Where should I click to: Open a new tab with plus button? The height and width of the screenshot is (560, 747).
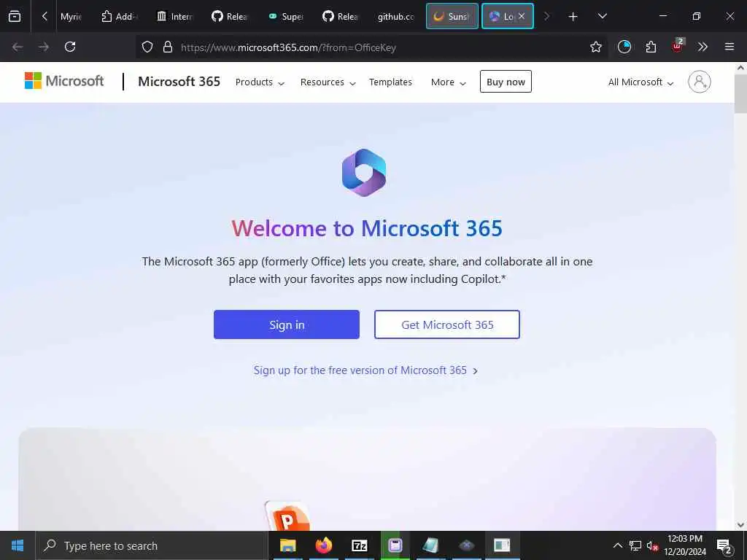click(573, 16)
